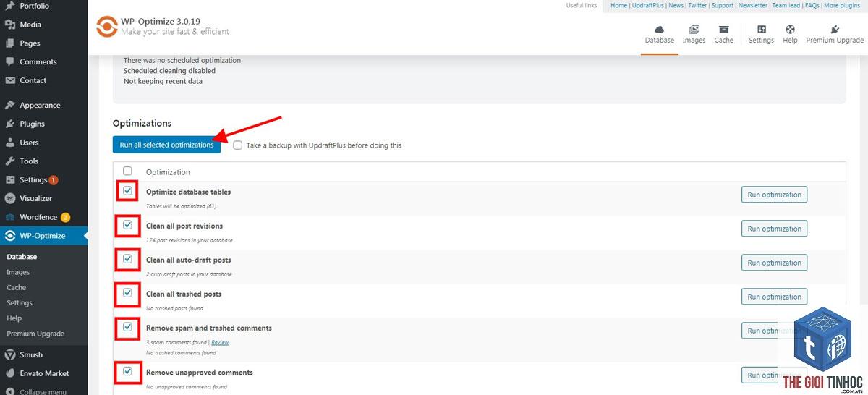Click Wordfence notification count badge

65,217
